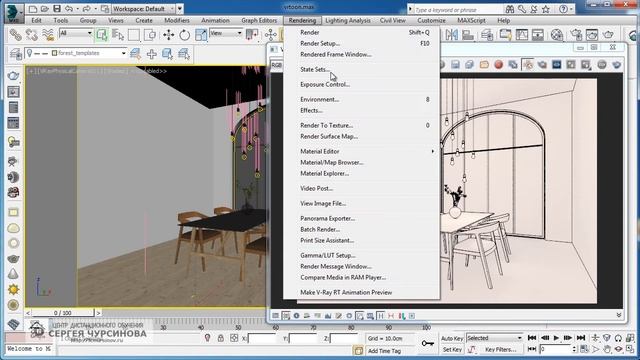Play animation with play button
The height and width of the screenshot is (360, 640).
pyautogui.click(x=556, y=338)
